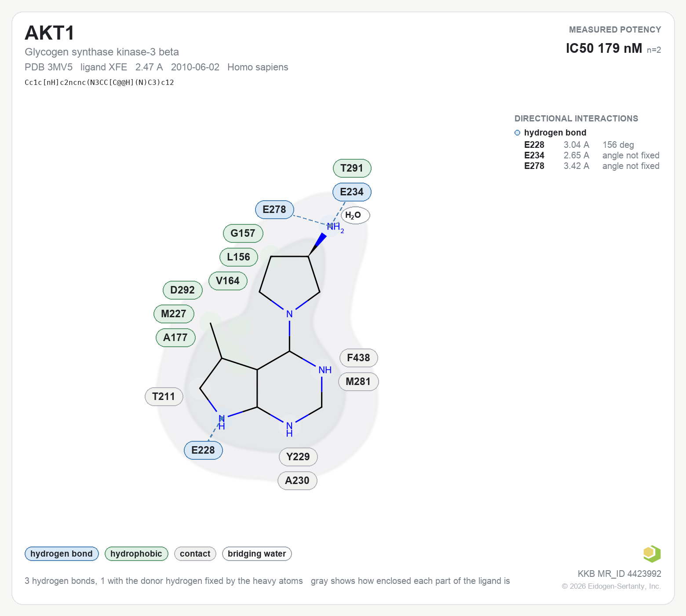Click the V164 residue label
The width and height of the screenshot is (686, 616).
pyautogui.click(x=228, y=281)
